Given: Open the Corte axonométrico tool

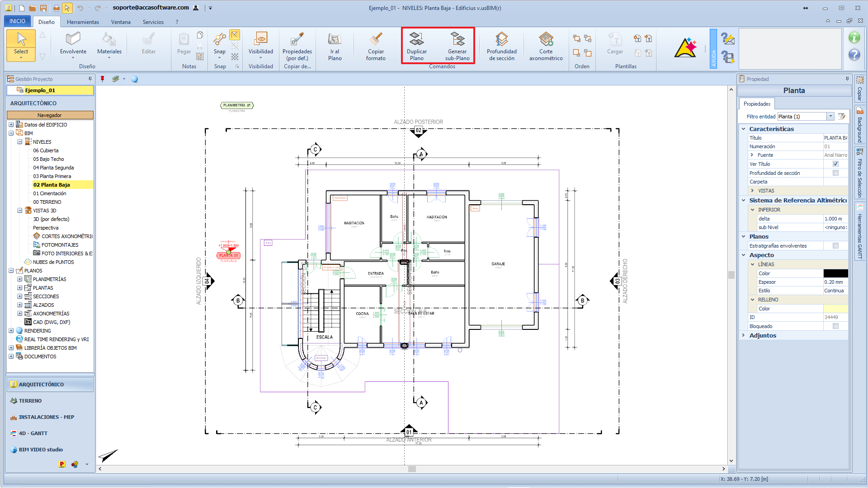Looking at the screenshot, I should (546, 40).
